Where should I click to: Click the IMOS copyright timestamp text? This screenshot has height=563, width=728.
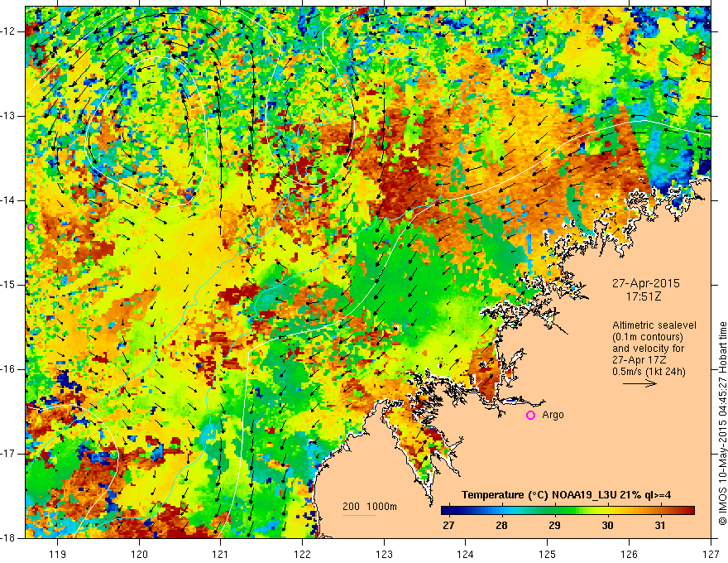tap(722, 422)
